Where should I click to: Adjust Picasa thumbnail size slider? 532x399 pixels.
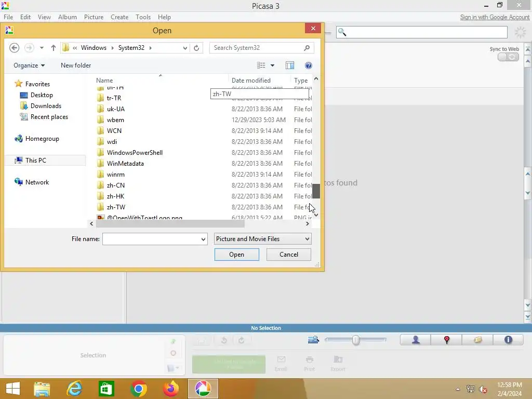[355, 340]
